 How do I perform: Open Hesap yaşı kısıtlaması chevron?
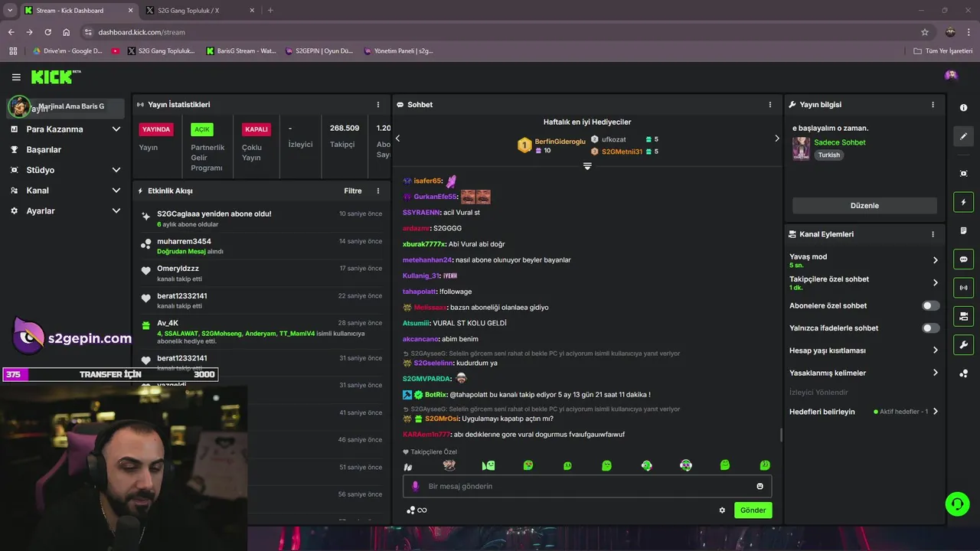tap(935, 350)
